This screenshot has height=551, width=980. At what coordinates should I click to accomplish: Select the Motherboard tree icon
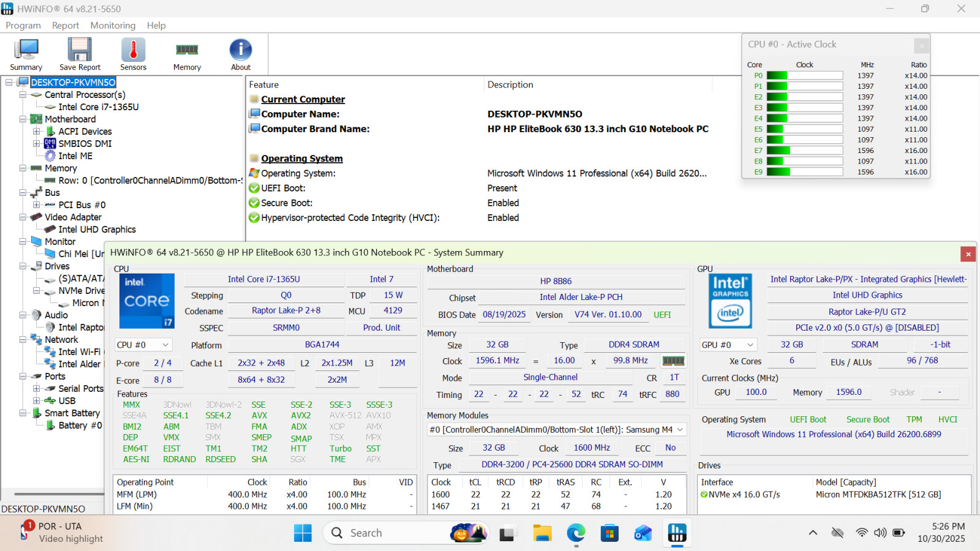(36, 119)
